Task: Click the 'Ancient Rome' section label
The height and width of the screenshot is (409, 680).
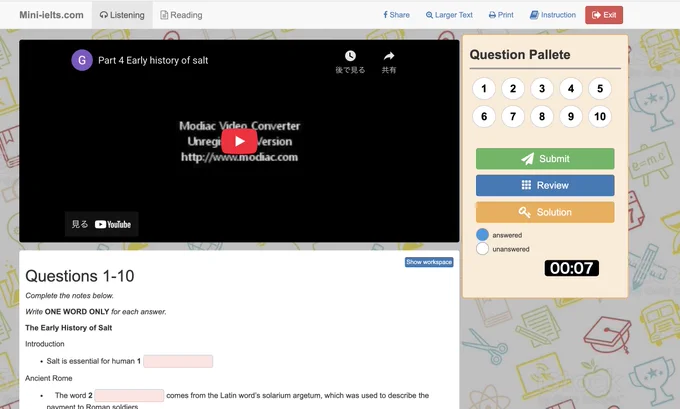Action: click(49, 378)
